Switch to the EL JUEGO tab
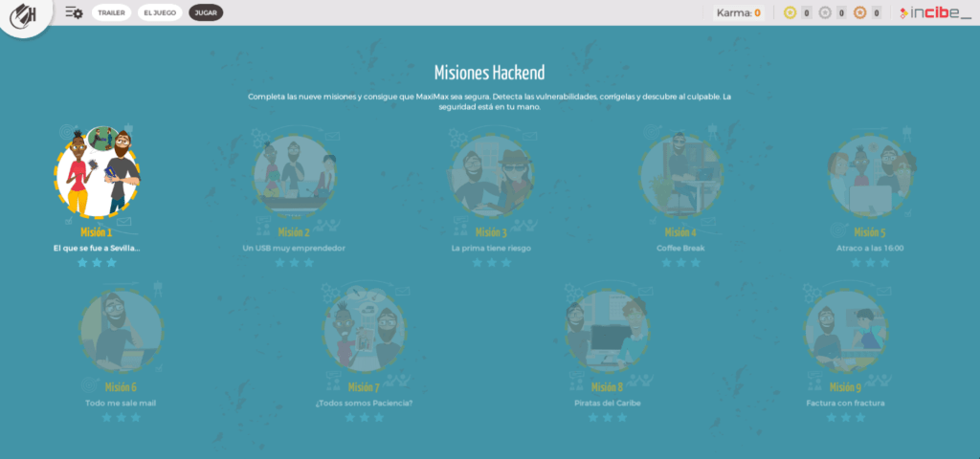 [159, 12]
